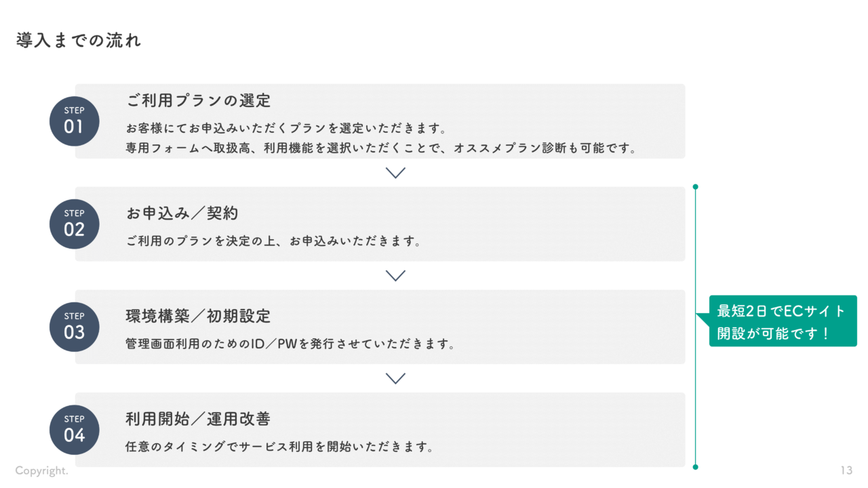Click the chevron between STEP 02 and 03
This screenshot has width=868, height=488.
[x=395, y=275]
